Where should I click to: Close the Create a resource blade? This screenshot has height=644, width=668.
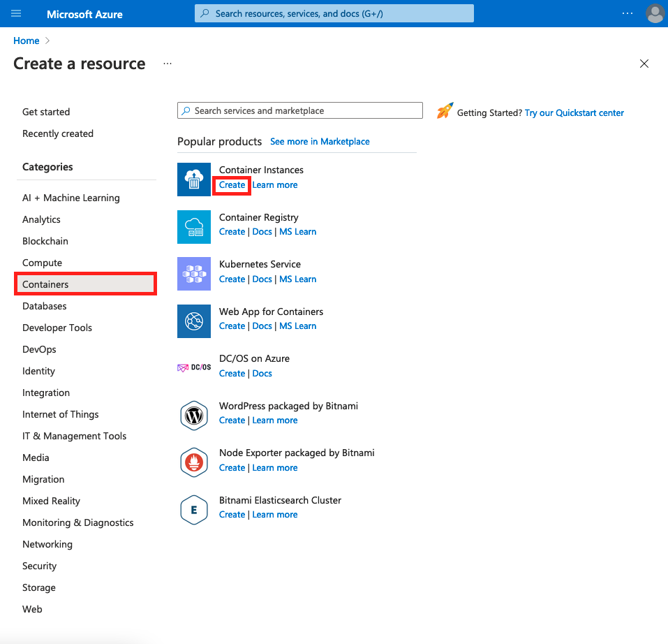644,64
